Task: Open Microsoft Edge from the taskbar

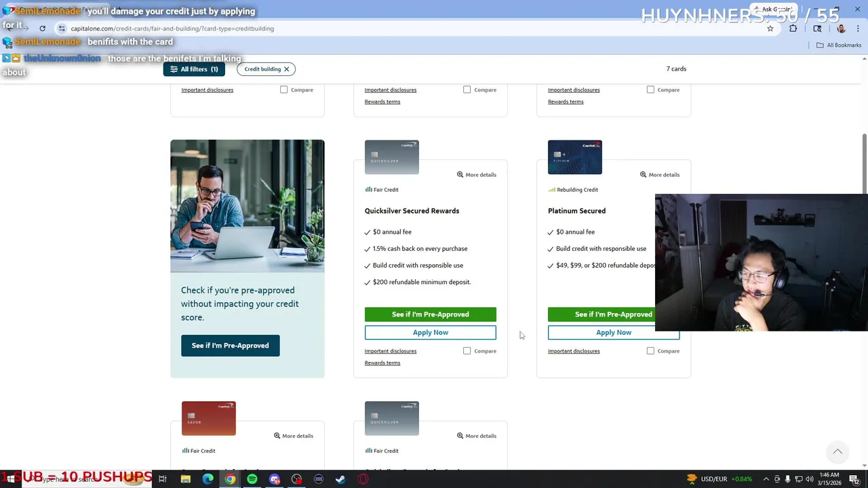Action: coord(208,479)
